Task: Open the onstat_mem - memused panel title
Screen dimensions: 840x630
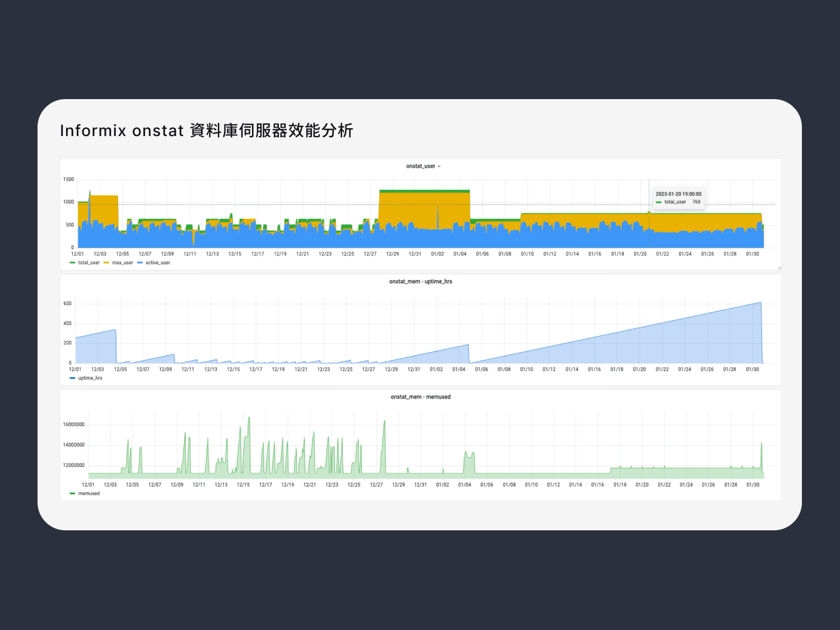Action: pyautogui.click(x=421, y=397)
